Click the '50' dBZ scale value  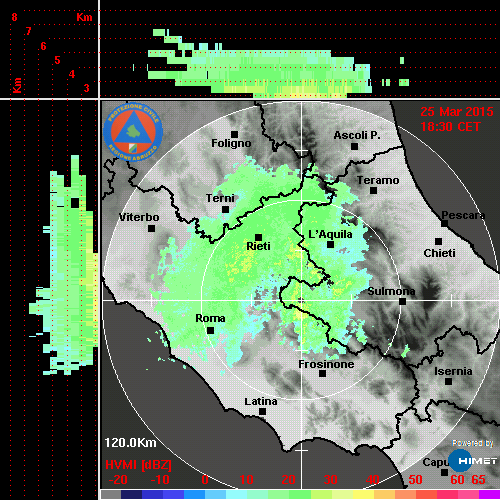click(415, 480)
